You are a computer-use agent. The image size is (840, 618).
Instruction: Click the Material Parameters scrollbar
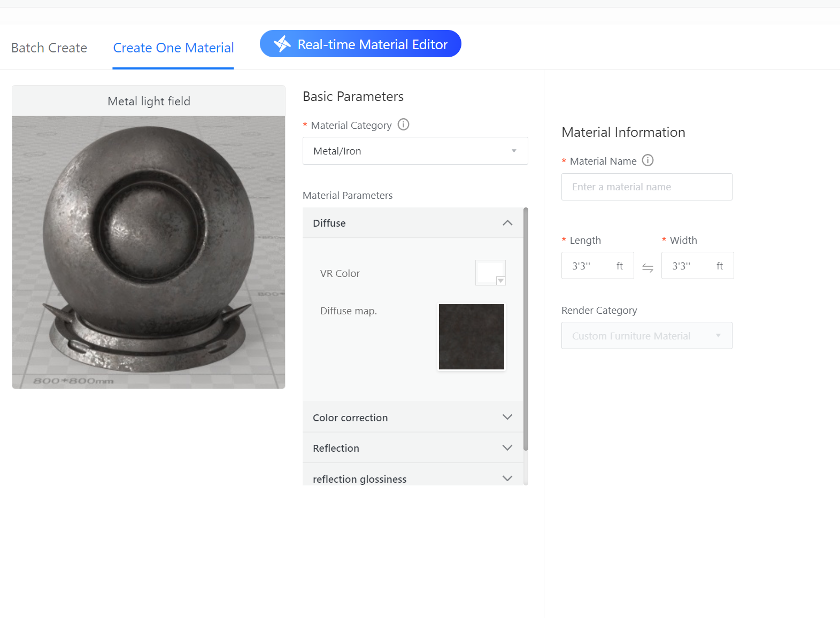[526, 329]
